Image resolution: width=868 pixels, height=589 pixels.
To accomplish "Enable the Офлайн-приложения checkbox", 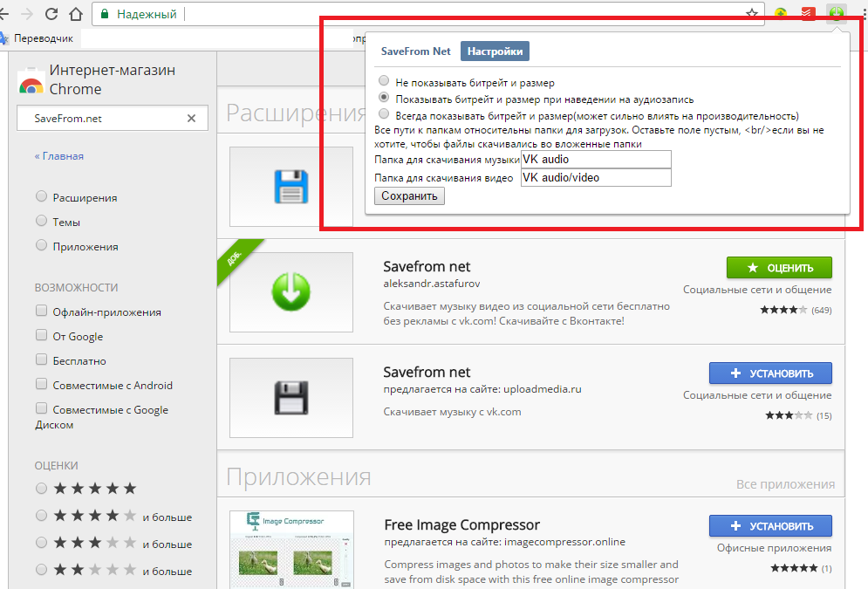I will (x=41, y=311).
